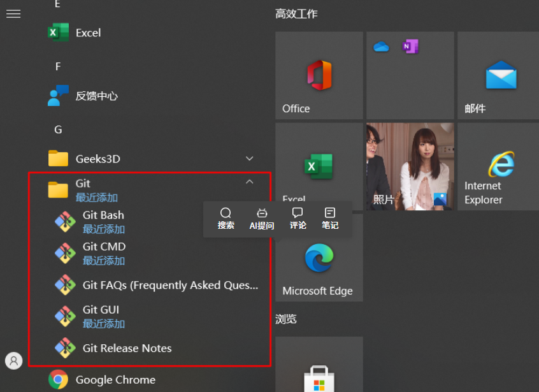Launch Git GUI from its icon

point(66,316)
